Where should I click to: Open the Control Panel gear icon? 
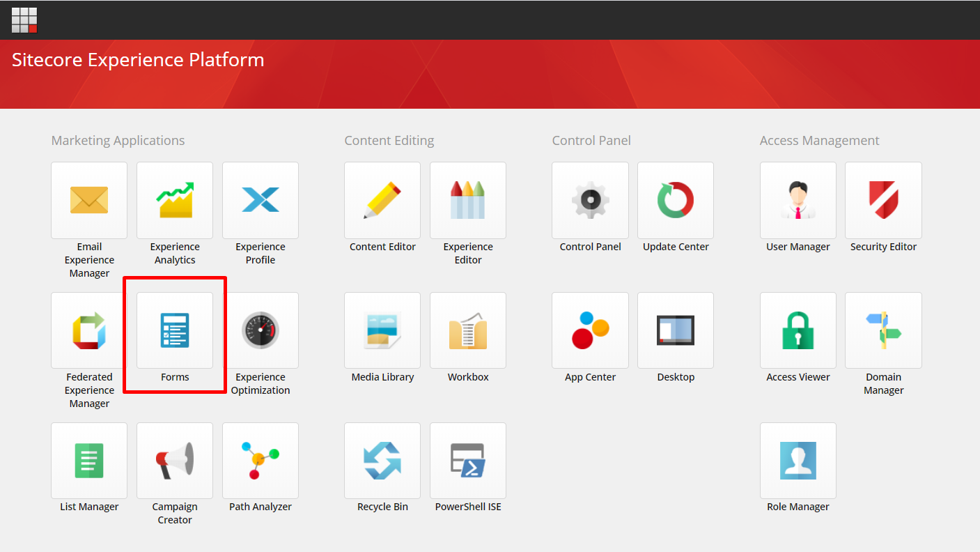[590, 201]
